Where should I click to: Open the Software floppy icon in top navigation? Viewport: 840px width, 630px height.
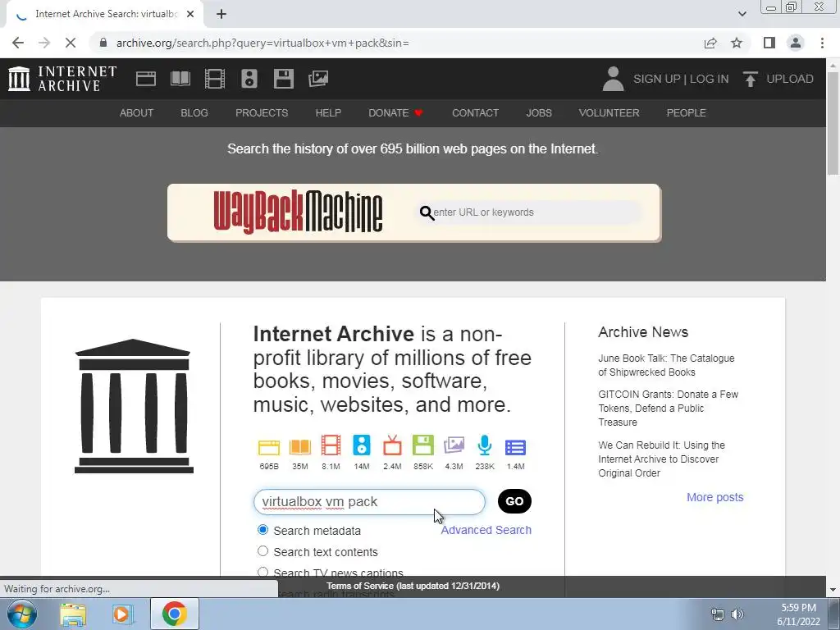pyautogui.click(x=283, y=79)
